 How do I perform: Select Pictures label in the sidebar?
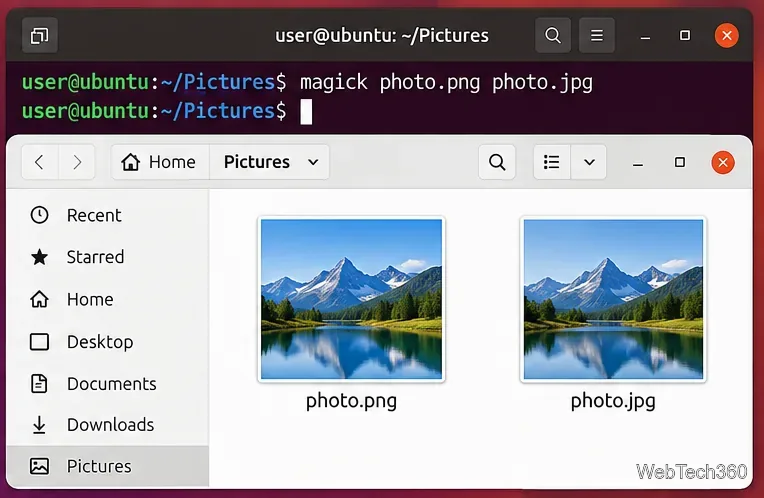click(99, 466)
